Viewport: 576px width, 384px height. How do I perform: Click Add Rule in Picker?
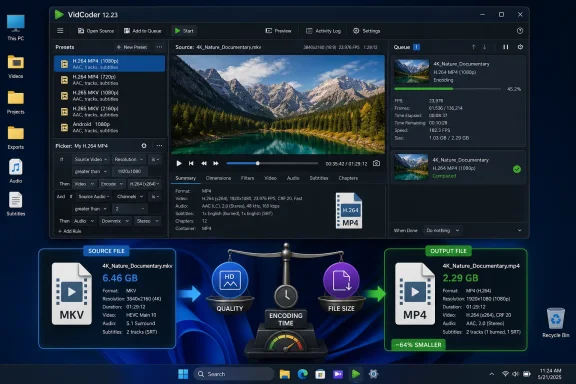tap(70, 231)
